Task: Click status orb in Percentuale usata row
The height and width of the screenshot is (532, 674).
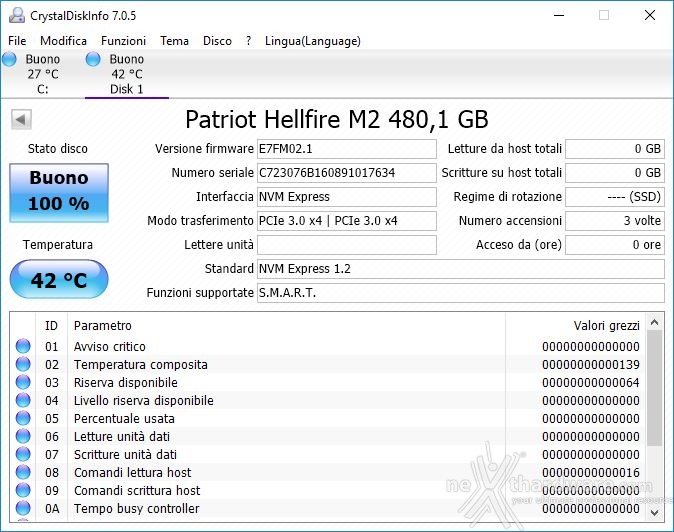Action: pos(23,419)
